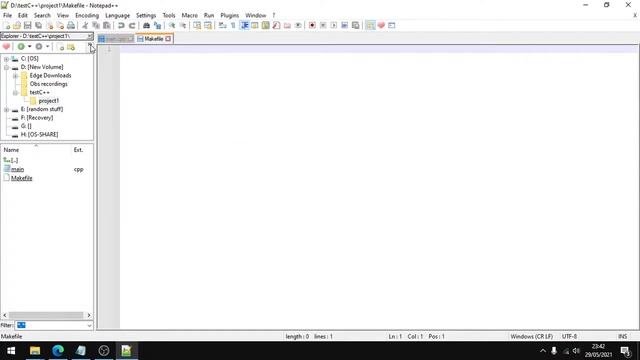Collapse the D: [New Volume] node
640x360 pixels.
pos(6,67)
